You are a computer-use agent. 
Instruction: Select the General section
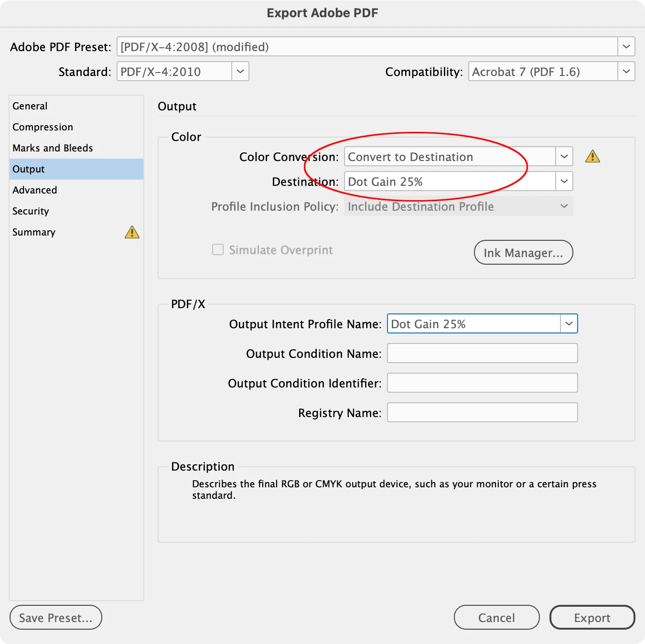[76, 106]
